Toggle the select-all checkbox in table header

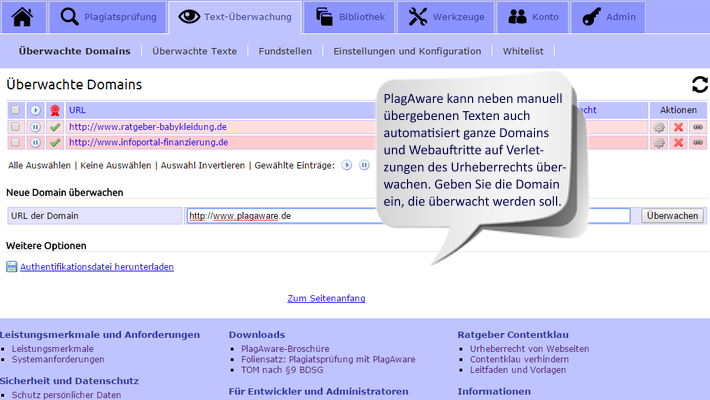click(15, 110)
